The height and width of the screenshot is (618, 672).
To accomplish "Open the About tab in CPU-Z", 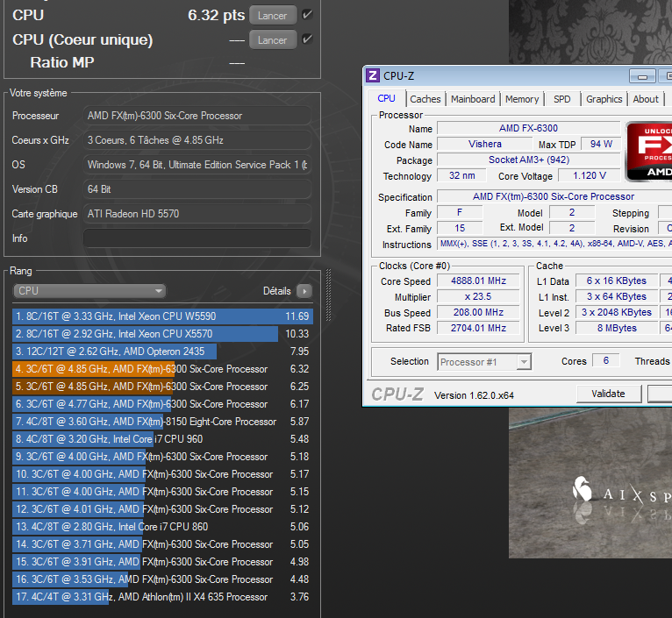I will tap(646, 99).
